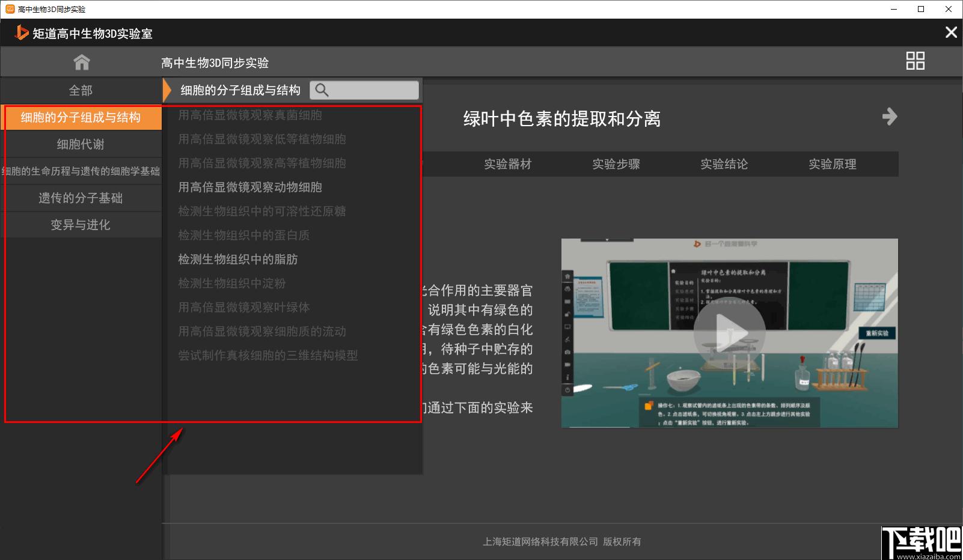Screen dimensions: 963x560
Task: Open the grid view icon
Action: pyautogui.click(x=915, y=61)
